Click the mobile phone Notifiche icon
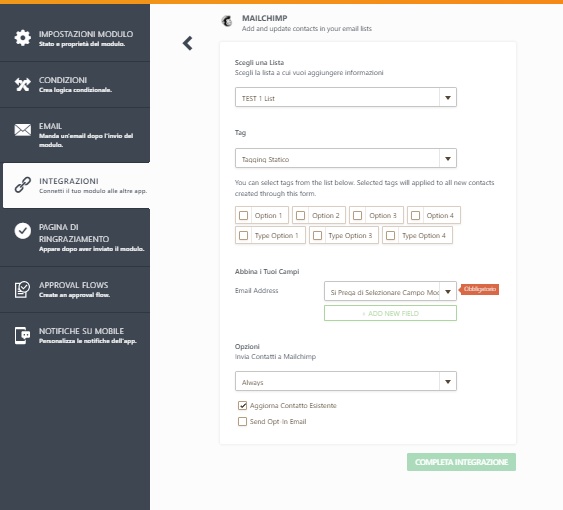563x510 pixels. (x=22, y=335)
